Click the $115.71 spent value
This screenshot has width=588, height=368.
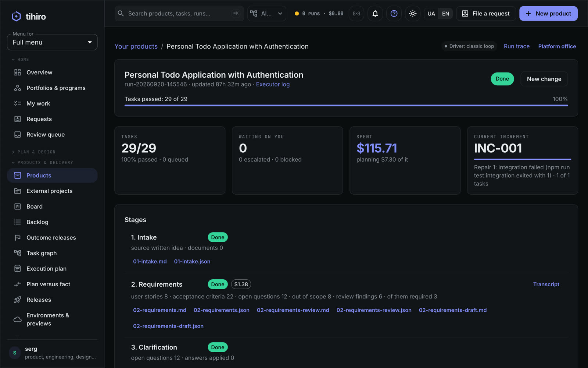point(377,148)
